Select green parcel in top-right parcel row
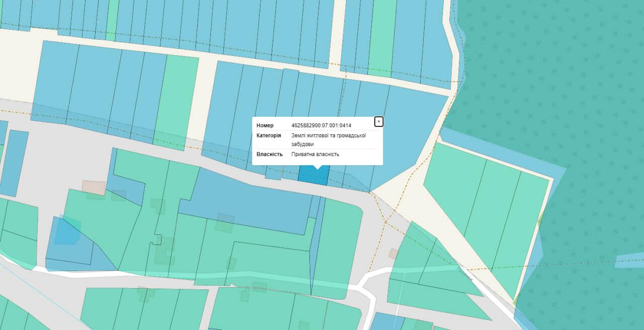This screenshot has height=330, width=644. click(x=382, y=38)
